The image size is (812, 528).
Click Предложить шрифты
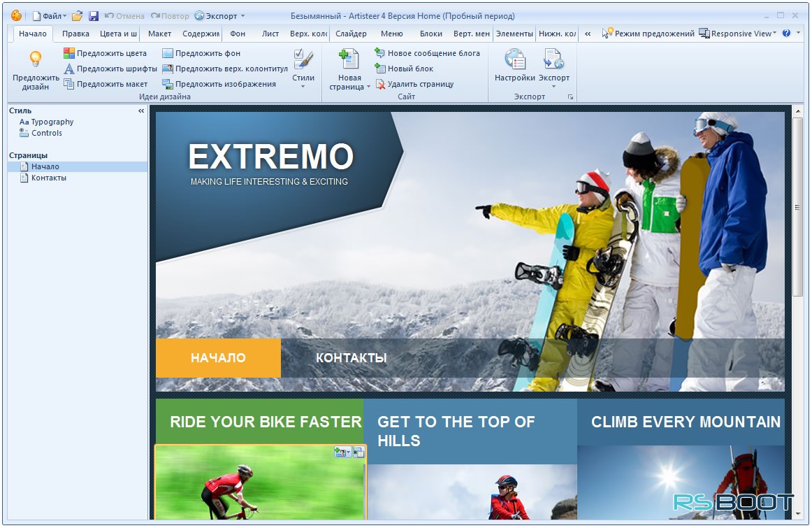110,69
